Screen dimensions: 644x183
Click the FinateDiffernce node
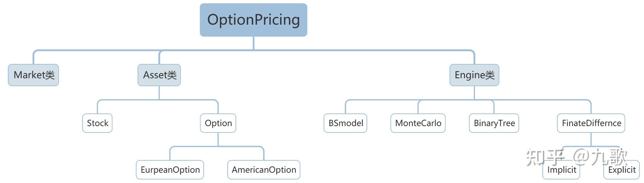[591, 123]
